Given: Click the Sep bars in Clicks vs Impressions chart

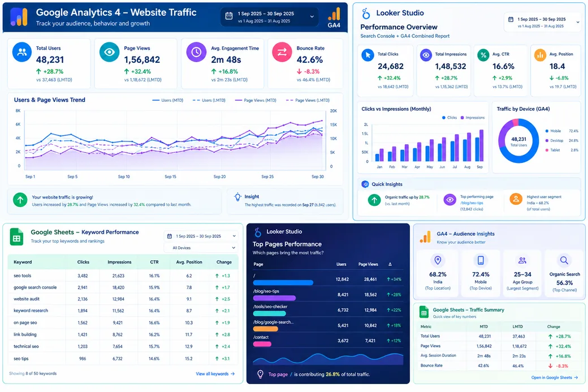Looking at the screenshot, I should pos(479,145).
